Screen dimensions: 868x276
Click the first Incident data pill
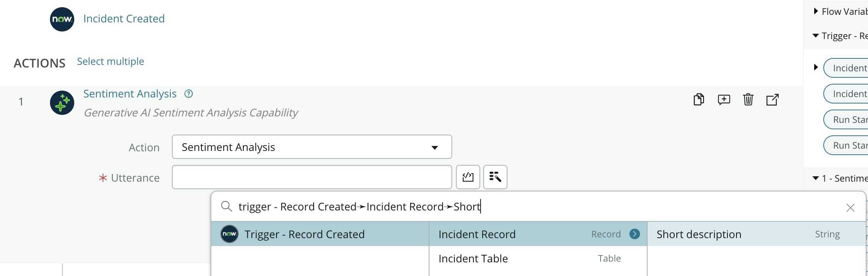tap(846, 68)
